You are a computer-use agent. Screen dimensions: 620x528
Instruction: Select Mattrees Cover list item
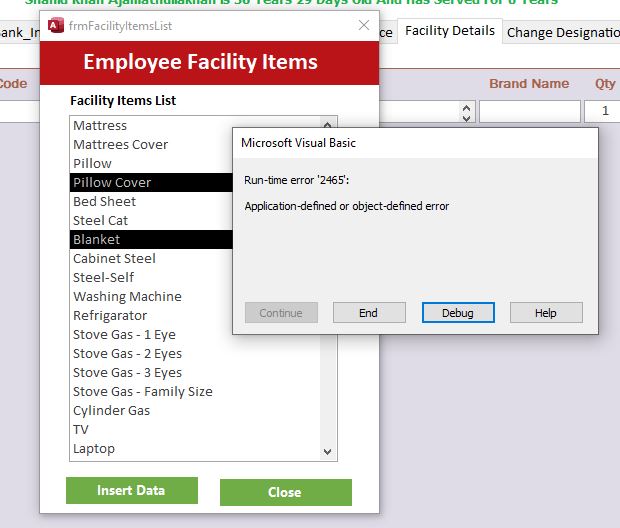[150, 144]
